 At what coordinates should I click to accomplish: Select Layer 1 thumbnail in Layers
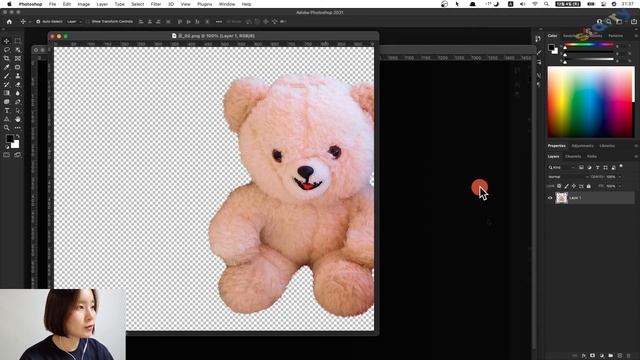(x=562, y=198)
